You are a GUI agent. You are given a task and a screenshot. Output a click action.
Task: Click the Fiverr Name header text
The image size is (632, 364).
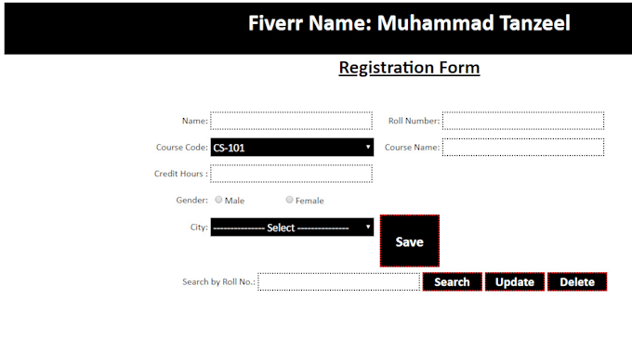click(409, 23)
